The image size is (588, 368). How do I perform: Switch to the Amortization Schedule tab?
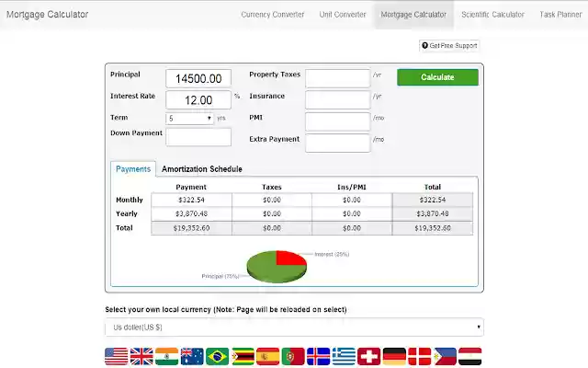tap(202, 169)
